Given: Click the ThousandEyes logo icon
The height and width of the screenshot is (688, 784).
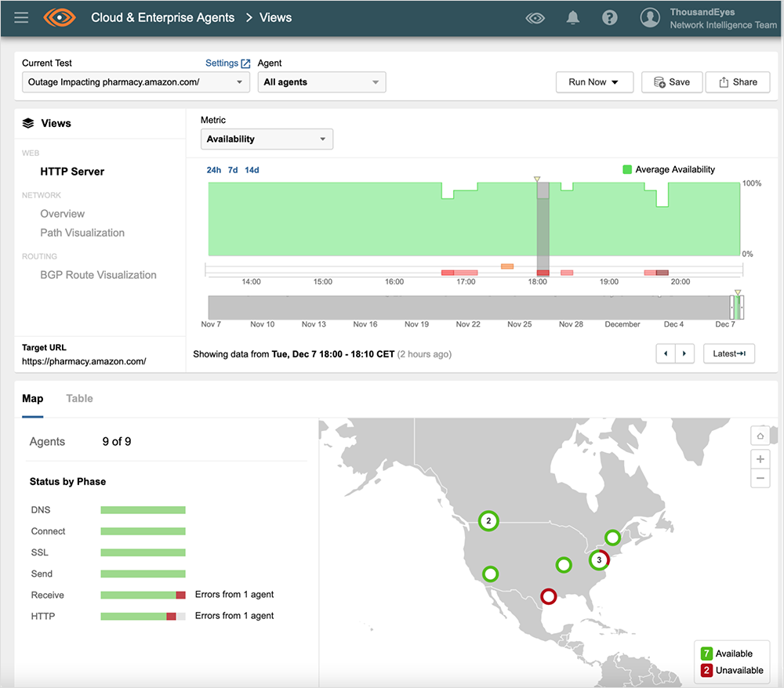Looking at the screenshot, I should pyautogui.click(x=59, y=17).
